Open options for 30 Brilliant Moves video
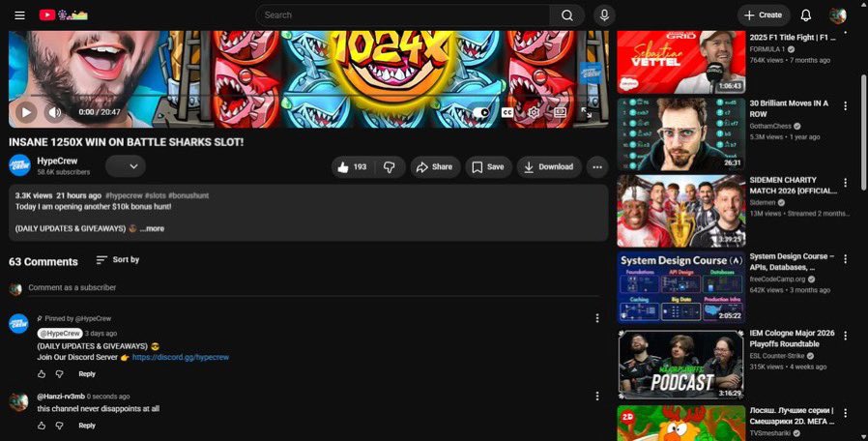 tap(845, 105)
